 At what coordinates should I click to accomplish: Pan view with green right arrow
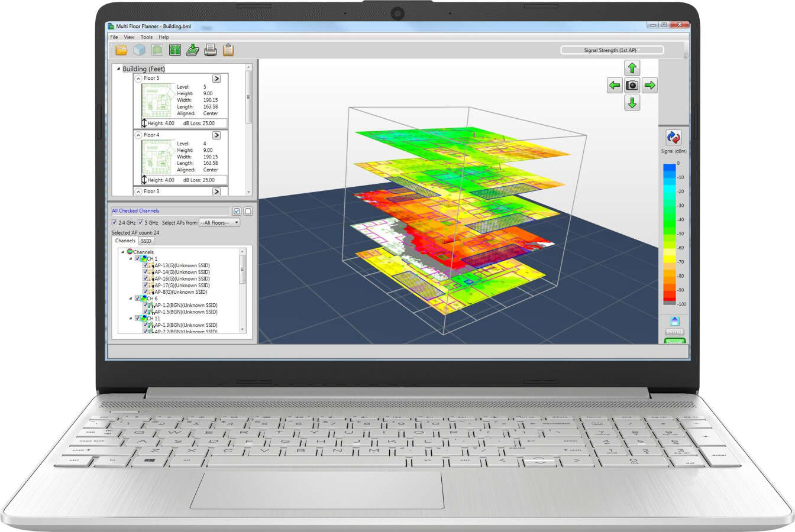click(649, 85)
